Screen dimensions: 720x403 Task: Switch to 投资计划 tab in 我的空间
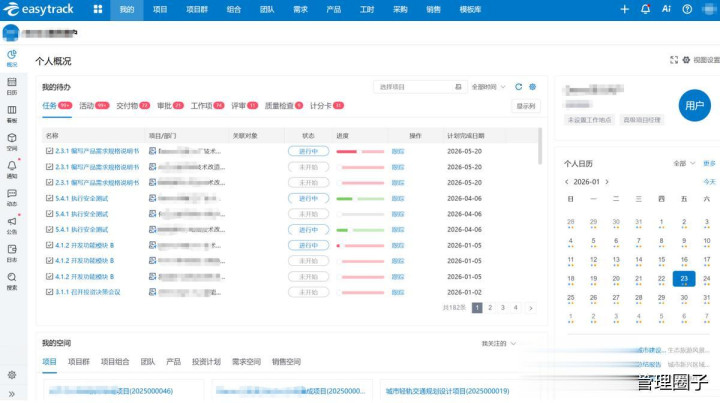click(x=206, y=361)
